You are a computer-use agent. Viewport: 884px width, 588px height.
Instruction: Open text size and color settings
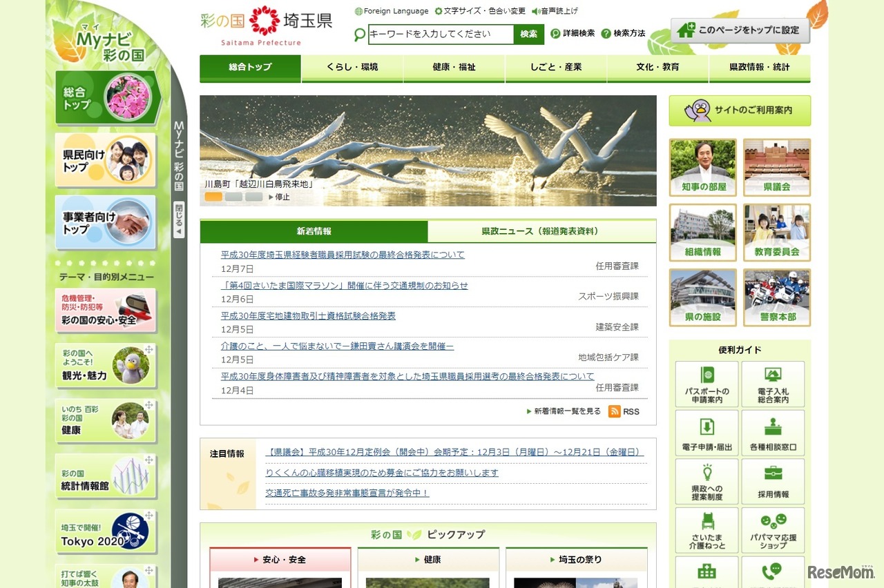480,11
